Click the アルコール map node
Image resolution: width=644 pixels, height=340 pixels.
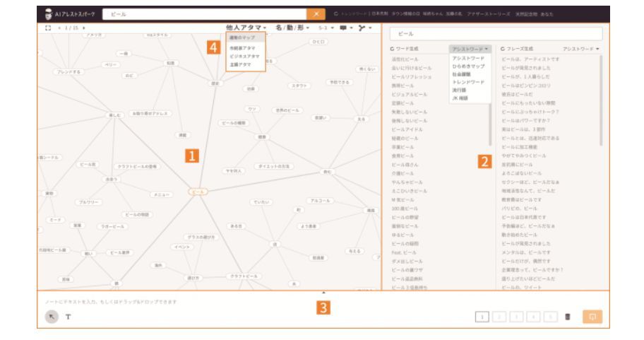click(x=321, y=201)
